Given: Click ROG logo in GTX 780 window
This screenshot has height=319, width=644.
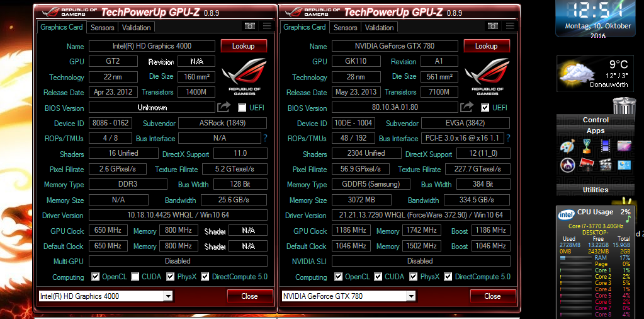Looking at the screenshot, I should pyautogui.click(x=487, y=77).
